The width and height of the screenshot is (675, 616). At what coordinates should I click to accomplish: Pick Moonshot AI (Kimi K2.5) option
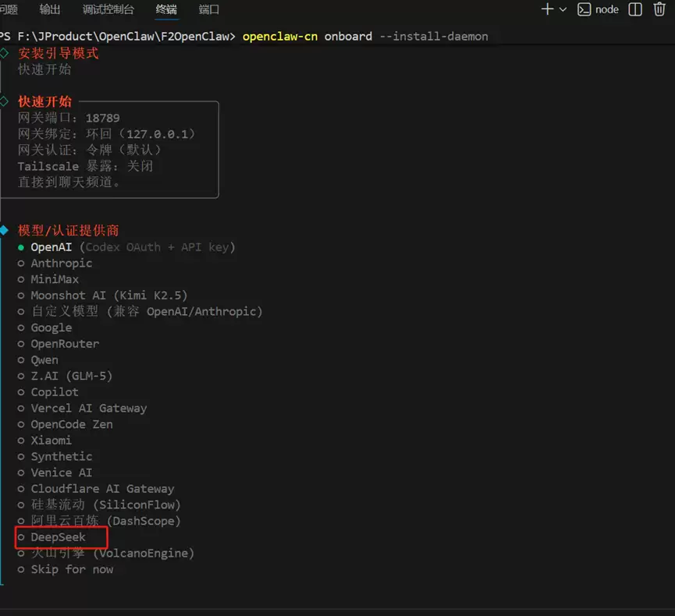click(108, 296)
